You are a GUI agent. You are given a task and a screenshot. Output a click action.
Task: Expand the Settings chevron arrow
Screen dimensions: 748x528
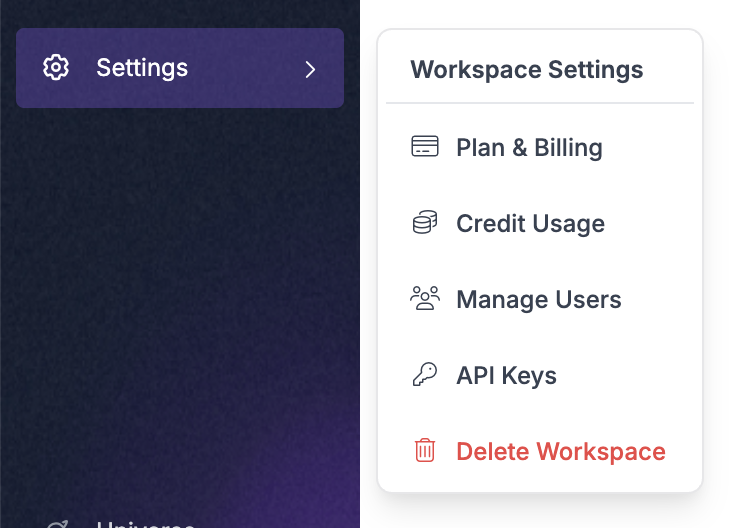pos(310,69)
